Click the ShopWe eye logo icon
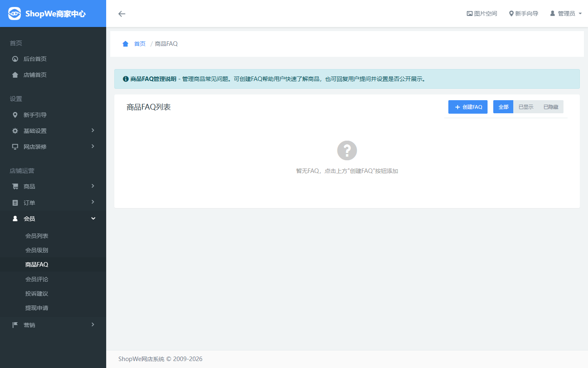 click(x=14, y=13)
